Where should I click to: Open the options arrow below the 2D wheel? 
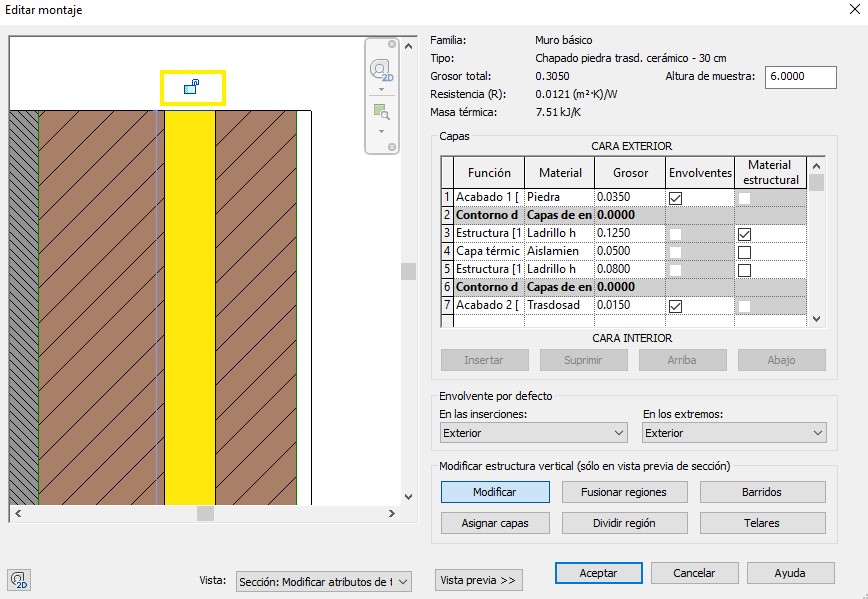click(x=381, y=89)
